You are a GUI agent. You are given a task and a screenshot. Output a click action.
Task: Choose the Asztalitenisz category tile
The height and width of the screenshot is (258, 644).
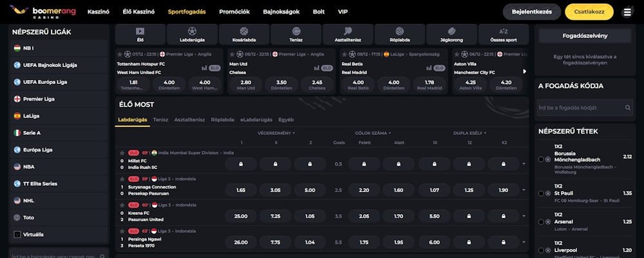tap(348, 34)
